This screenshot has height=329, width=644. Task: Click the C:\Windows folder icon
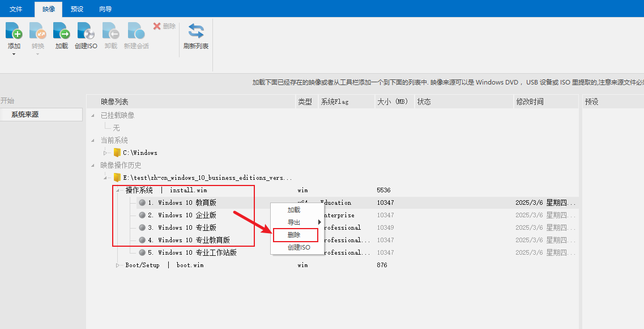pyautogui.click(x=117, y=153)
